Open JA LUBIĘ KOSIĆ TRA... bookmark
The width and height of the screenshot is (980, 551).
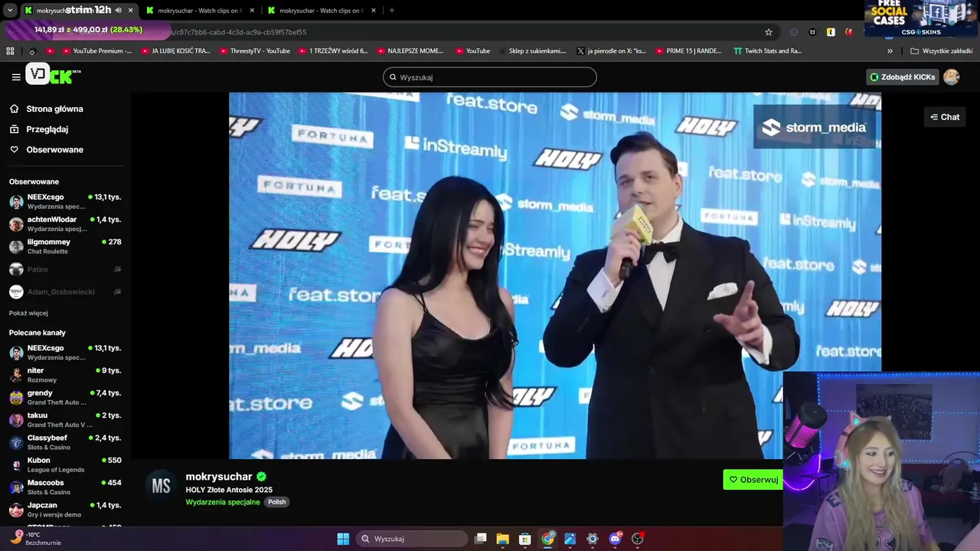(175, 51)
